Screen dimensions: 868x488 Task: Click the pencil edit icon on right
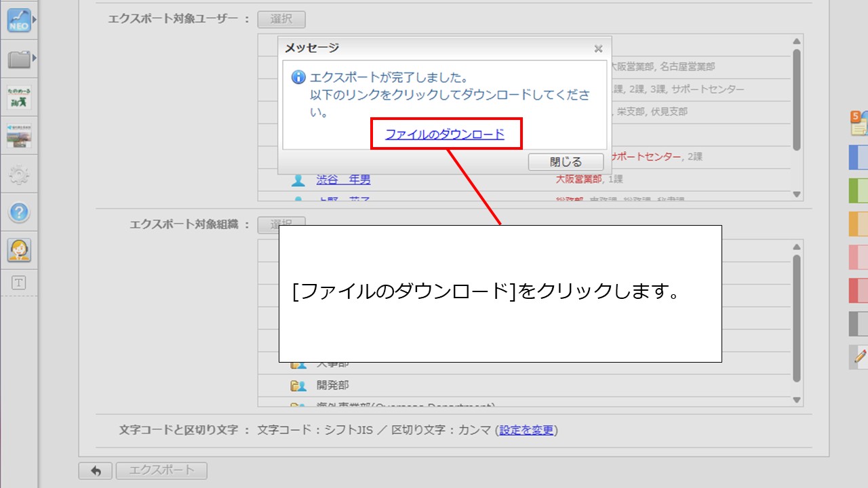860,356
